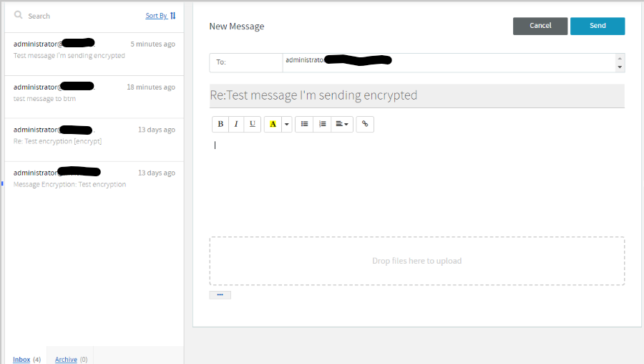Click the drop files upload area
This screenshot has width=644, height=364.
416,261
